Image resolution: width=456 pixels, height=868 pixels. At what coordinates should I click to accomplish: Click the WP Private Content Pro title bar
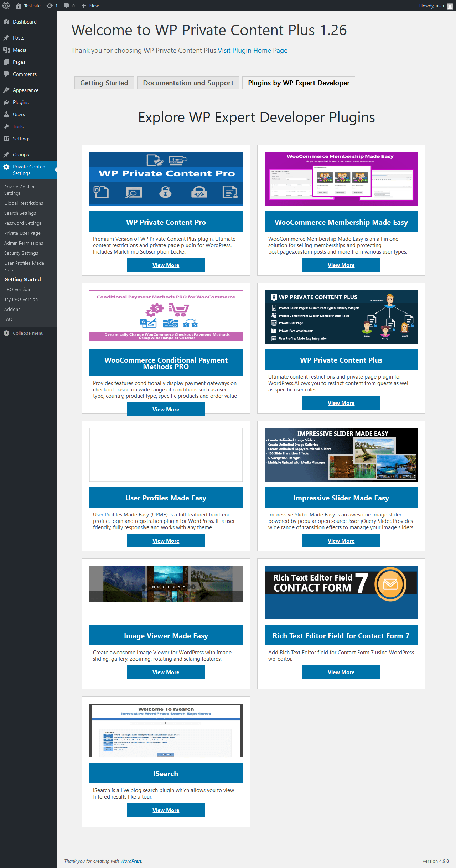166,222
